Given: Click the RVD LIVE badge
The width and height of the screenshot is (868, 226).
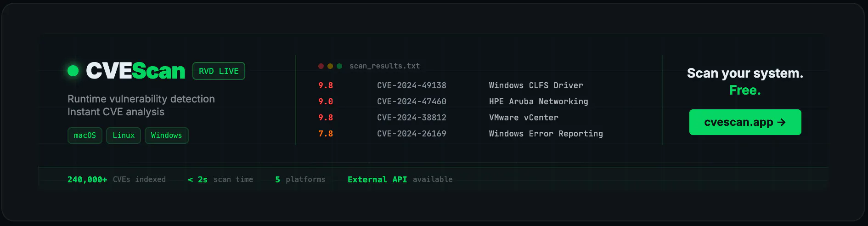Looking at the screenshot, I should click(x=219, y=71).
